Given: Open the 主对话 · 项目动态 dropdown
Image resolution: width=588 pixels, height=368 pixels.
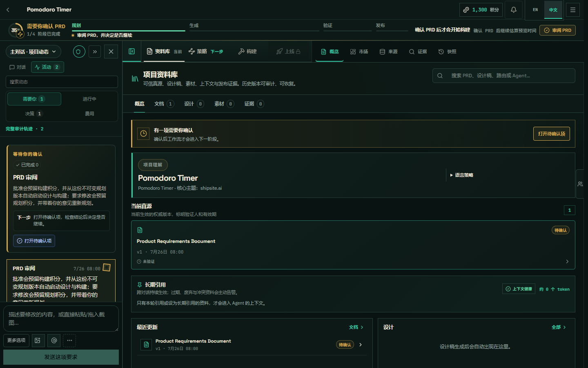Looking at the screenshot, I should tap(33, 52).
